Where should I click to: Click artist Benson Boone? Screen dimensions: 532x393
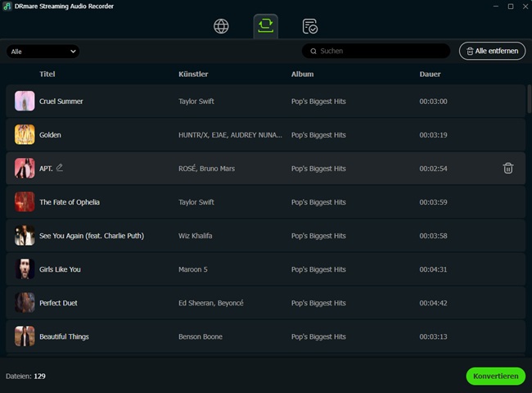click(x=201, y=337)
